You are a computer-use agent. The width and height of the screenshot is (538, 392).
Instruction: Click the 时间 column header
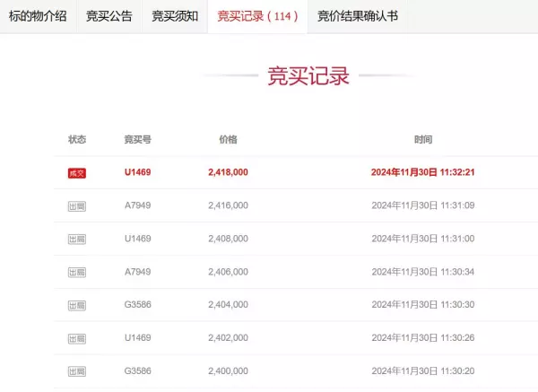[423, 139]
